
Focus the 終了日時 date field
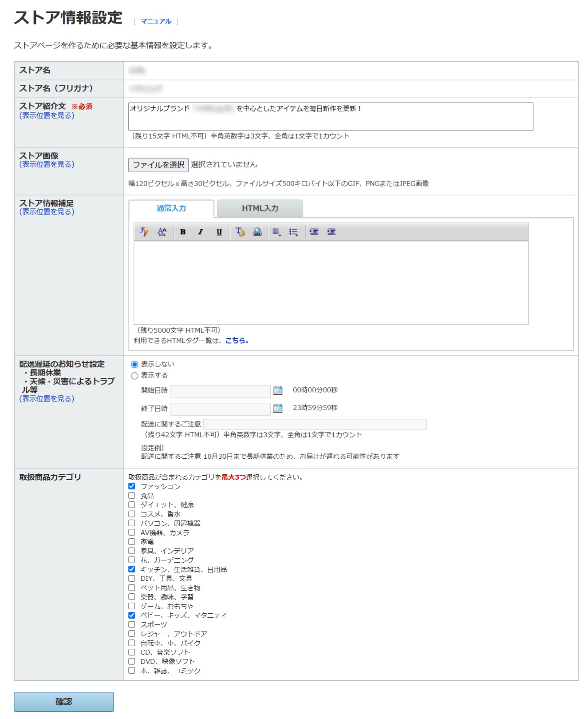point(220,409)
